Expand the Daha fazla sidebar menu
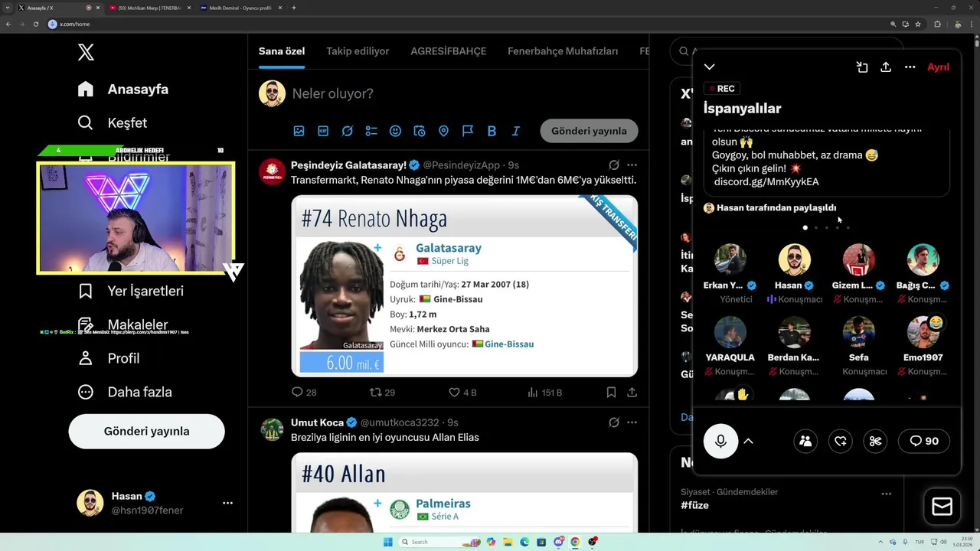The image size is (980, 551). [x=124, y=392]
